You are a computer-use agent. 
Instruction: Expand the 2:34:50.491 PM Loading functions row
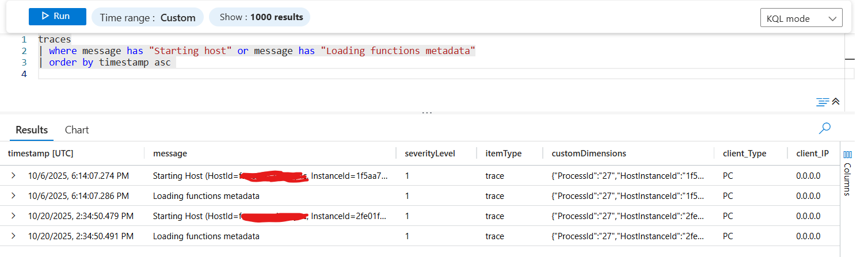click(x=13, y=236)
